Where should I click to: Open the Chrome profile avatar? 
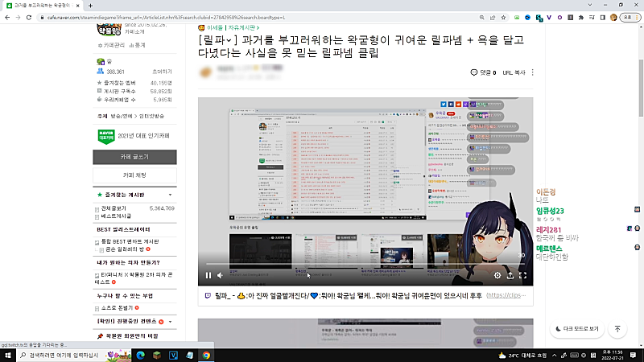(613, 17)
